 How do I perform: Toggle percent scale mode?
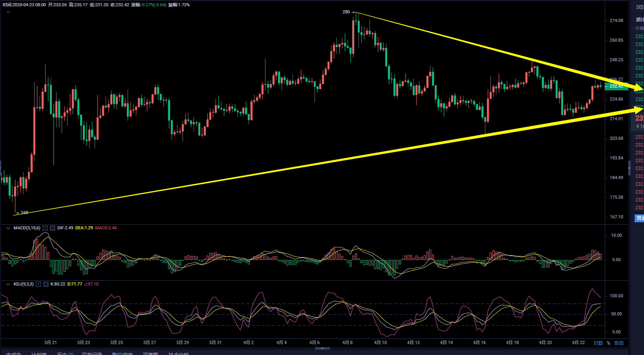(x=609, y=343)
